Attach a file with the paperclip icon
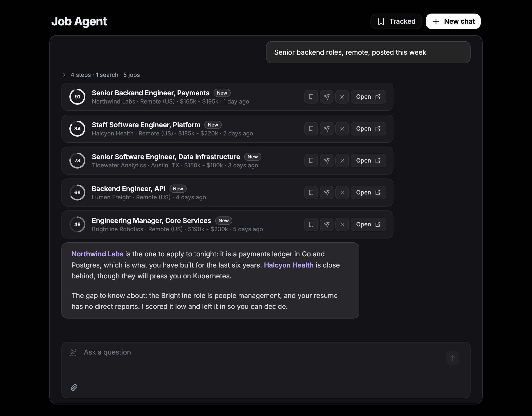 pyautogui.click(x=74, y=387)
